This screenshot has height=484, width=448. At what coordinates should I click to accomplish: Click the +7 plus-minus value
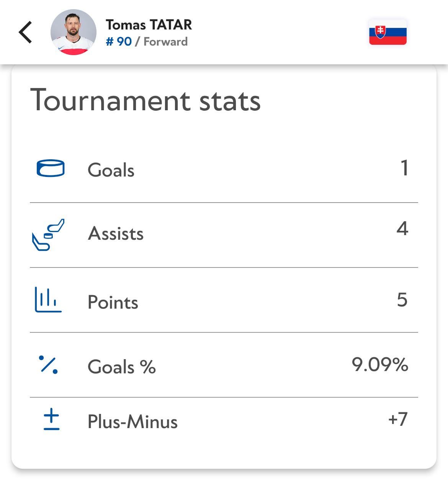click(398, 419)
